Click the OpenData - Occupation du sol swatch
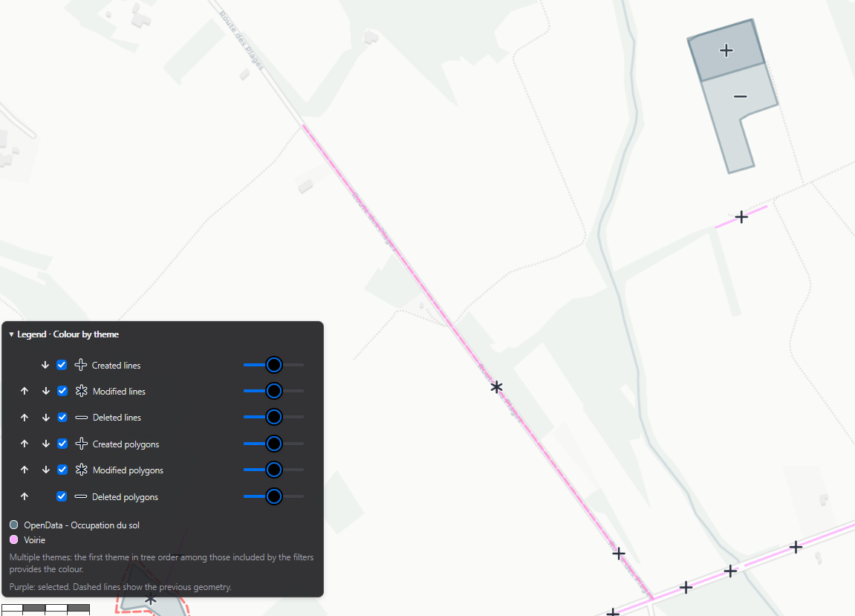Screen dimensions: 855x616 14,525
